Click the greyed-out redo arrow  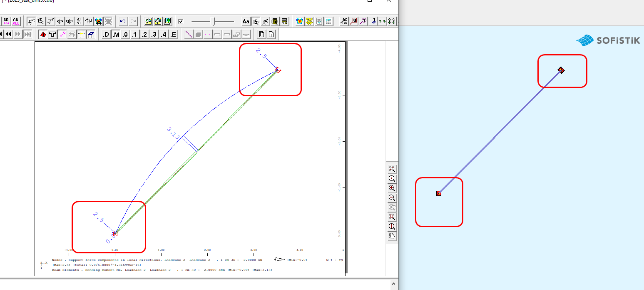(133, 21)
